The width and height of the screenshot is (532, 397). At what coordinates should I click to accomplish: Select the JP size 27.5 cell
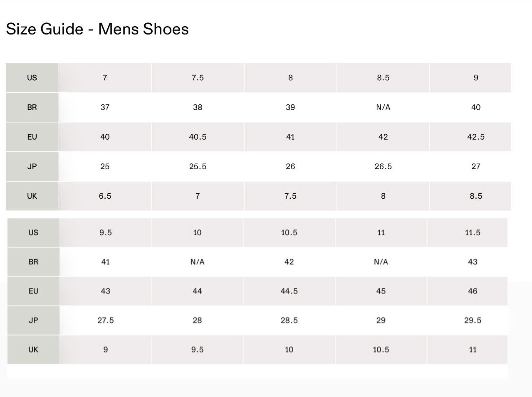[x=106, y=320]
